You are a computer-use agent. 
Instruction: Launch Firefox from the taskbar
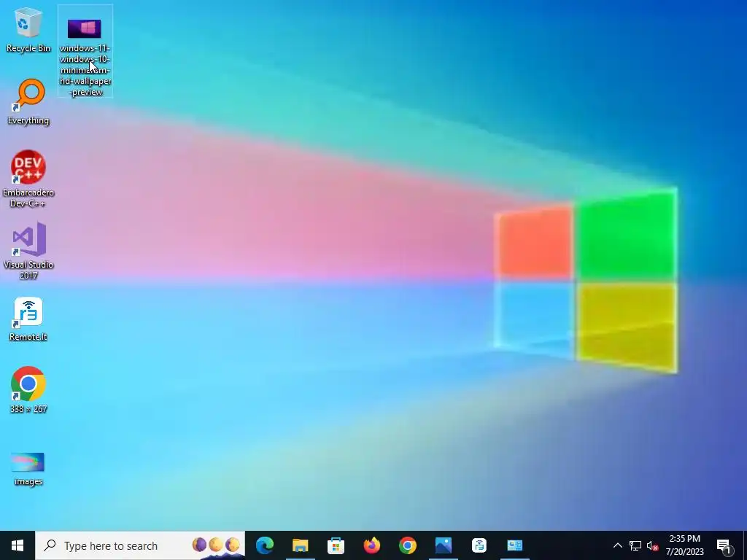[x=371, y=545]
